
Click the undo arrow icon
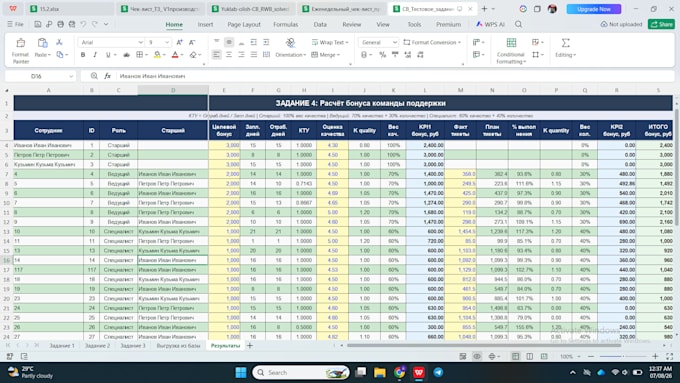pyautogui.click(x=83, y=24)
